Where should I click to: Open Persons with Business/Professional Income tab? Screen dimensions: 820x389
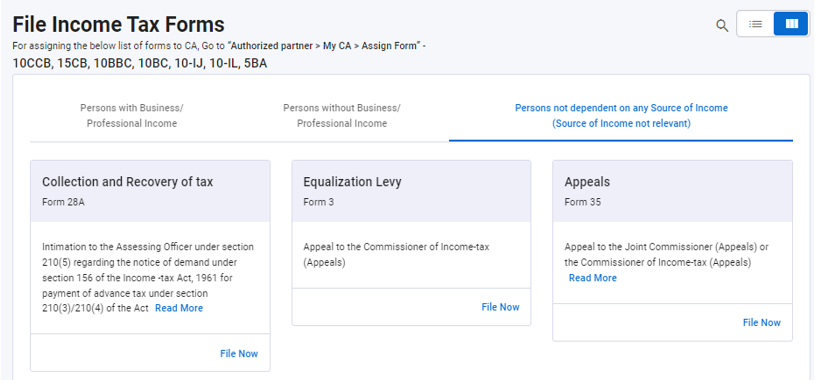(x=132, y=116)
